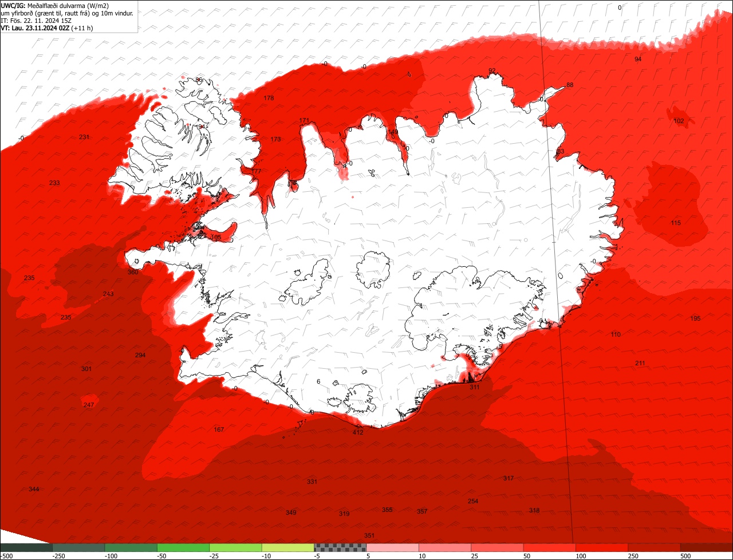Image resolution: width=733 pixels, height=560 pixels.
Task: Click the inland map value 6
Action: [318, 381]
